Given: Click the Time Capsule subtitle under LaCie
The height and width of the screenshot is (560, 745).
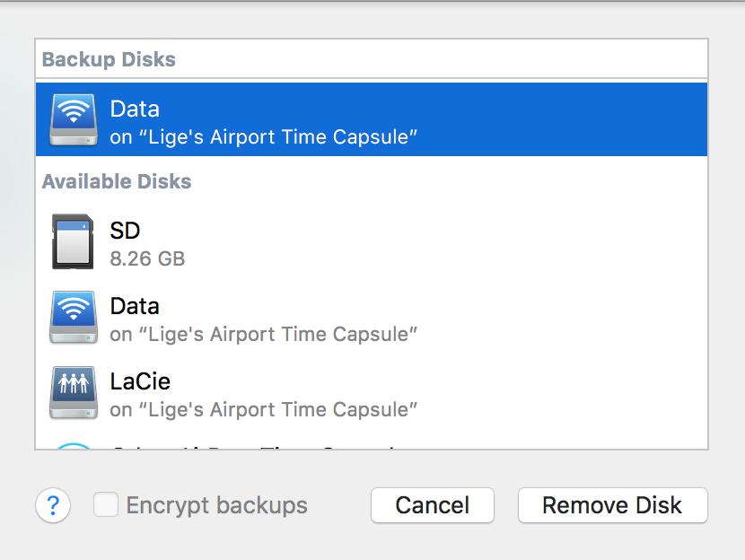Looking at the screenshot, I should click(x=264, y=410).
